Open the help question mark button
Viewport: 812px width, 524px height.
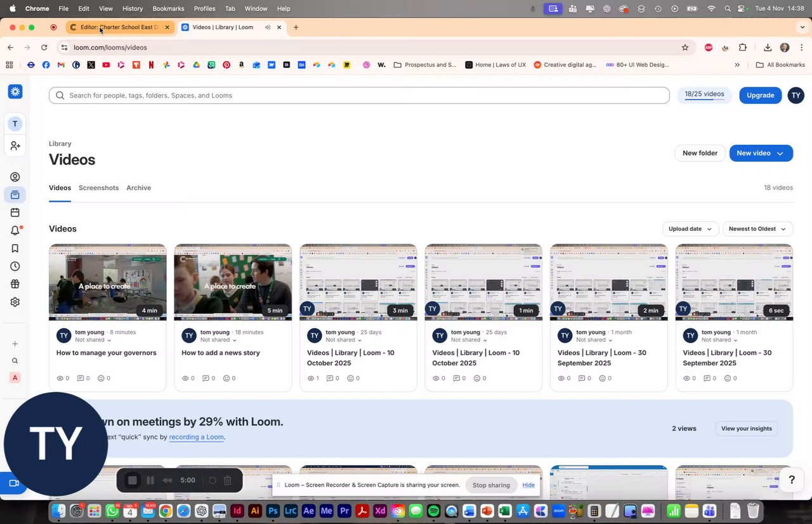pos(792,480)
